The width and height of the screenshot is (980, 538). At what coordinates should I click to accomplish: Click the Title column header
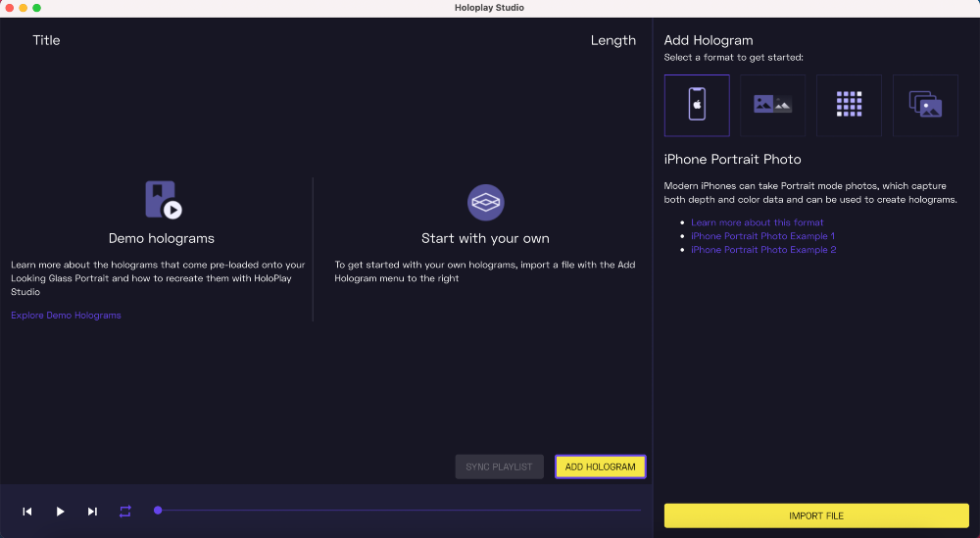pyautogui.click(x=46, y=40)
